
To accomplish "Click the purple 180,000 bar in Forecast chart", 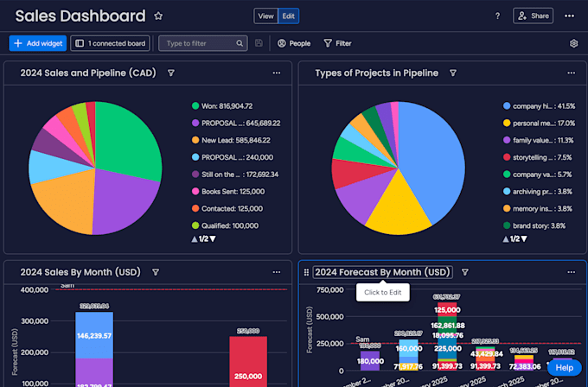I will (370, 361).
